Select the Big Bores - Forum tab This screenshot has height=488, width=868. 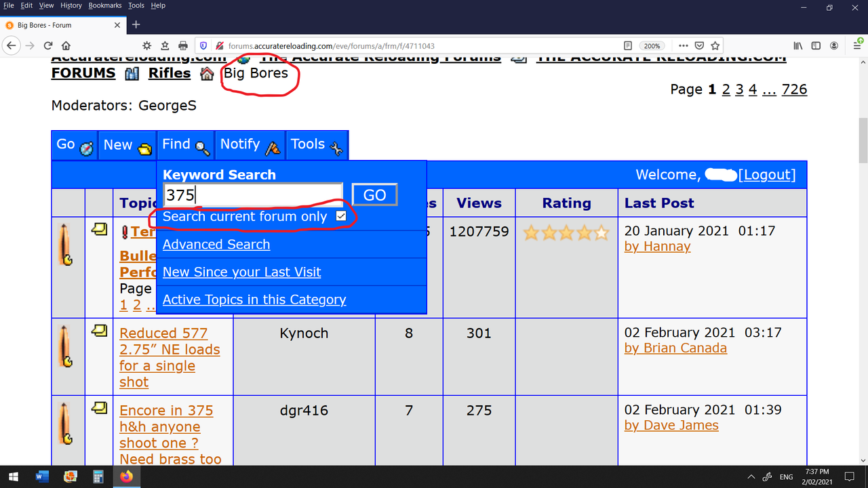pyautogui.click(x=62, y=25)
